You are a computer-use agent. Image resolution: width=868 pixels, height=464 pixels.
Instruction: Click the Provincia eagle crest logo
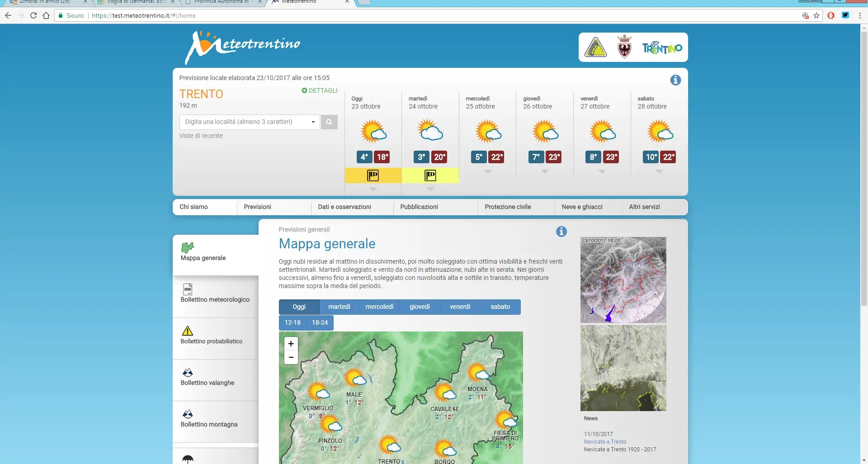click(624, 47)
